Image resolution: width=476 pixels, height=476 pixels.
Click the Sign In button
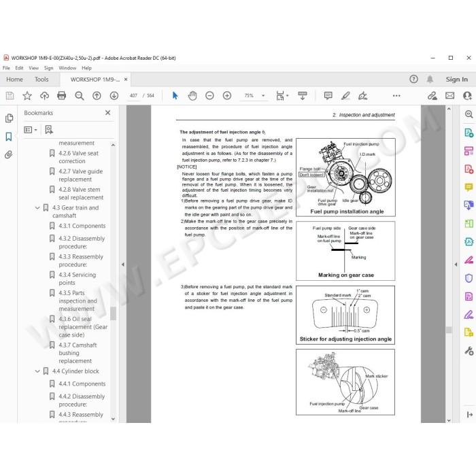point(456,80)
